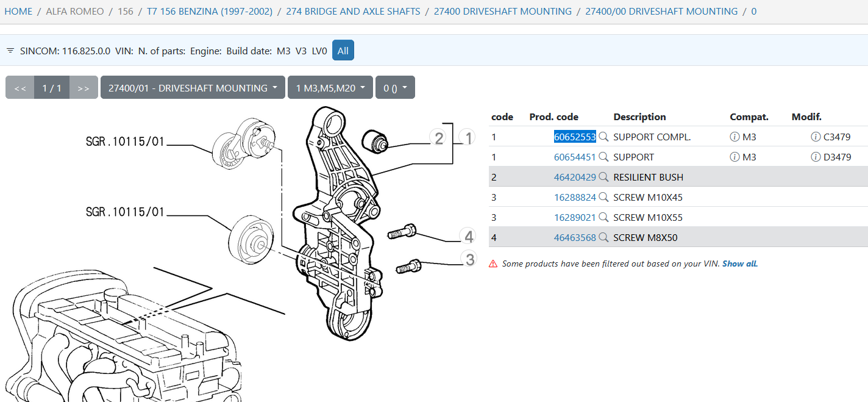Click the SGR.10115/01 label pointing to the pulley

pyautogui.click(x=125, y=212)
